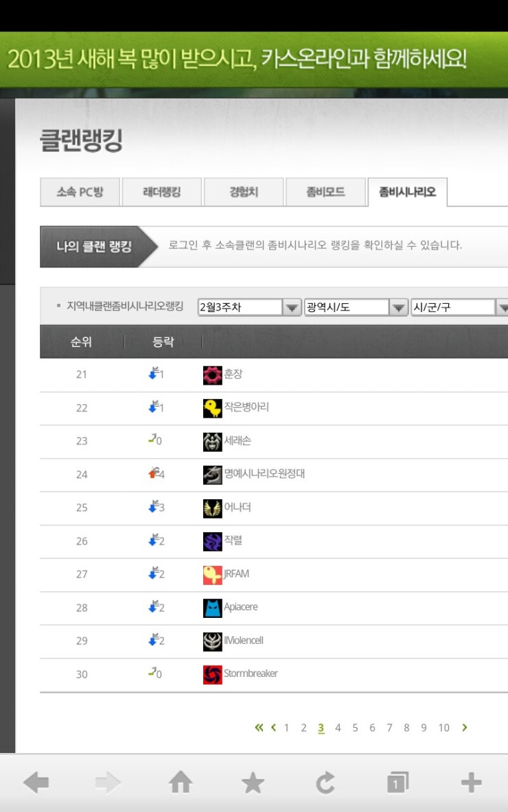Viewport: 508px width, 812px height.
Task: Switch to the 좀비모드 tab
Action: point(325,192)
